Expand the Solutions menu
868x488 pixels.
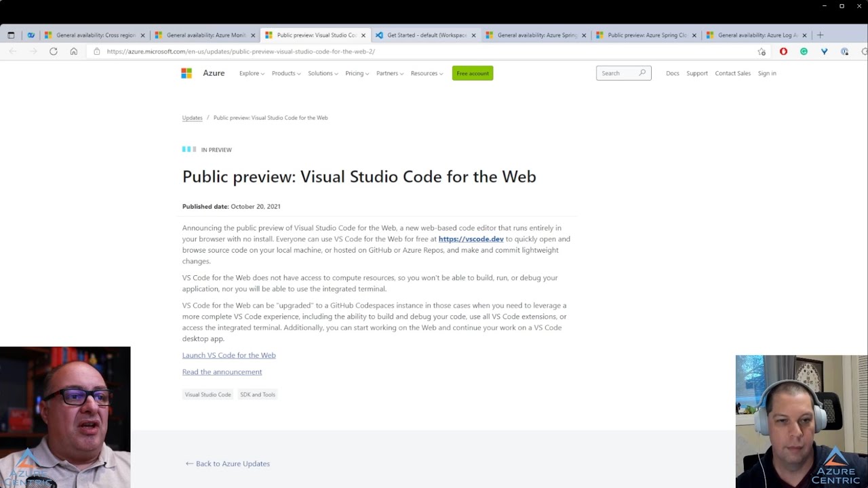323,73
